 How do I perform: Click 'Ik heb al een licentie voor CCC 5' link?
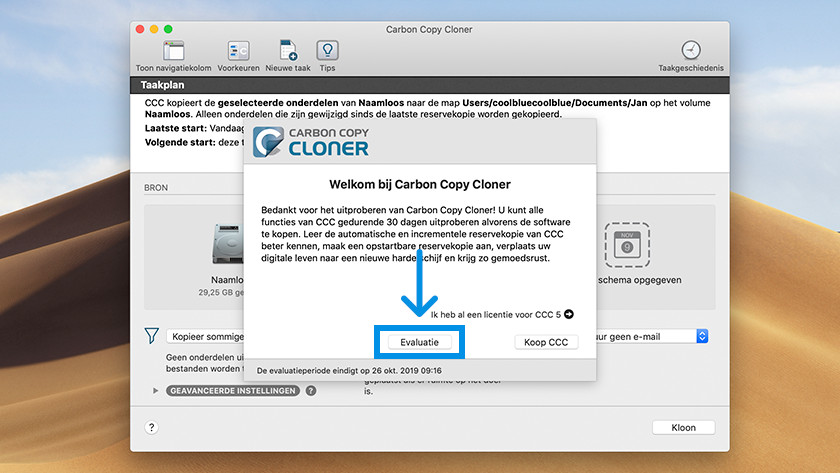tap(496, 314)
